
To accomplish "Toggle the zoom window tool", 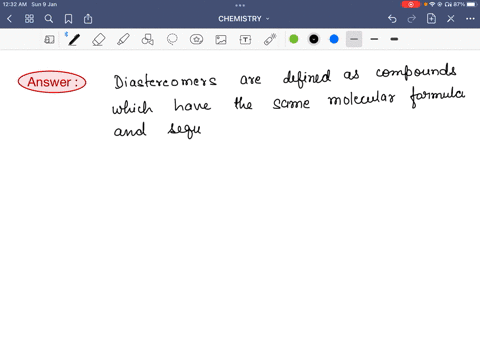I will point(49,39).
